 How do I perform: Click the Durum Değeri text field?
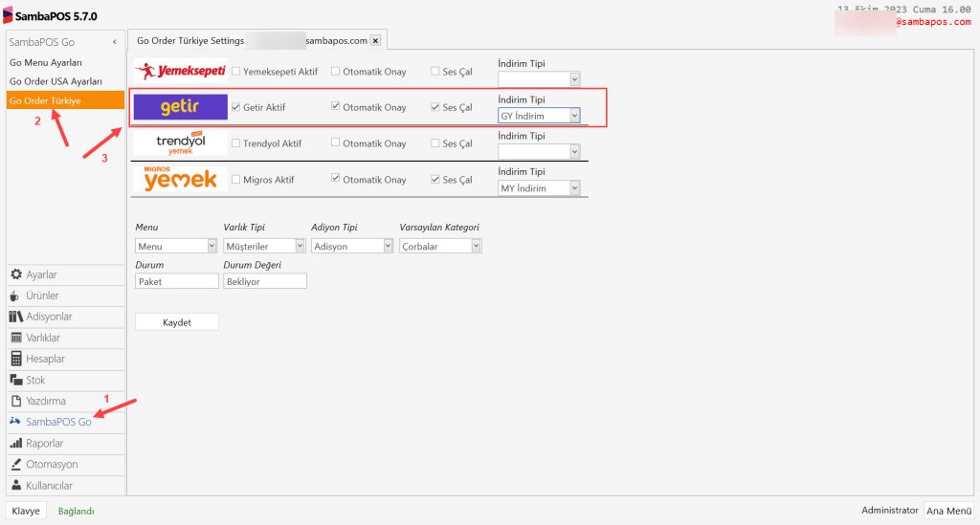pos(264,281)
